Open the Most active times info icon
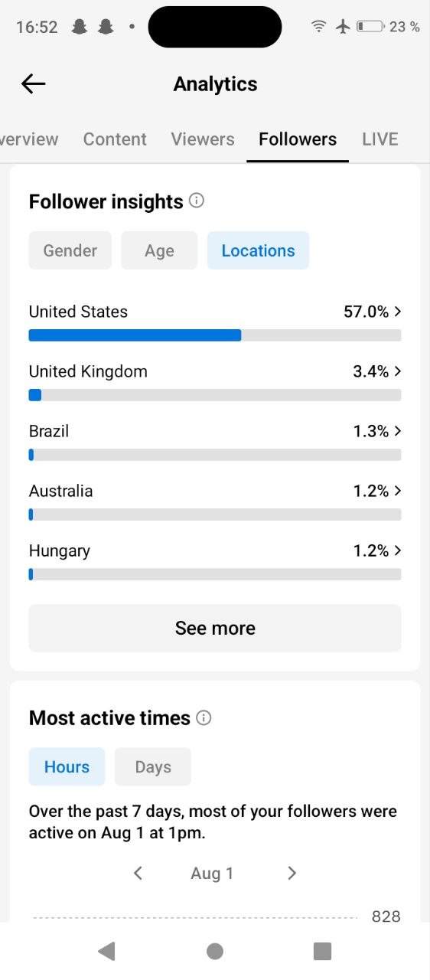 click(x=204, y=717)
